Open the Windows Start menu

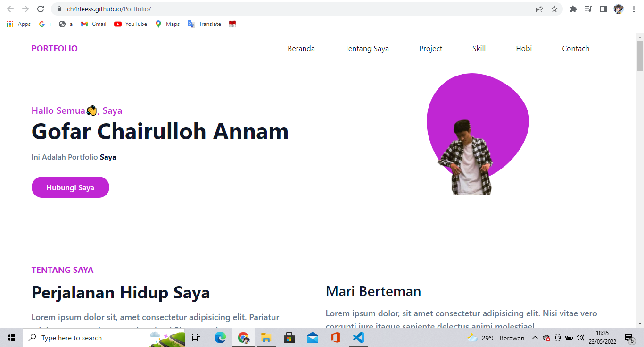coord(11,338)
